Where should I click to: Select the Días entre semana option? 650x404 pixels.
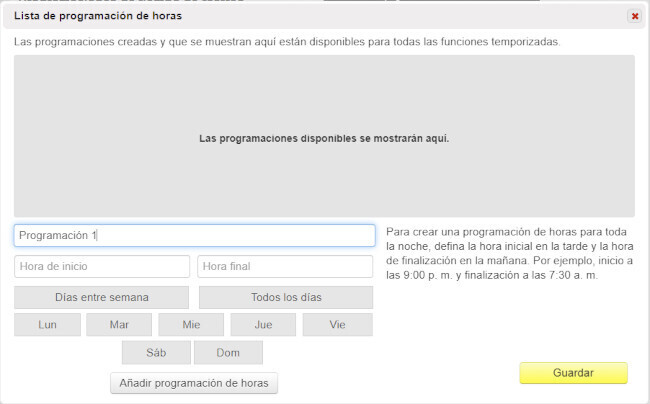(x=101, y=297)
